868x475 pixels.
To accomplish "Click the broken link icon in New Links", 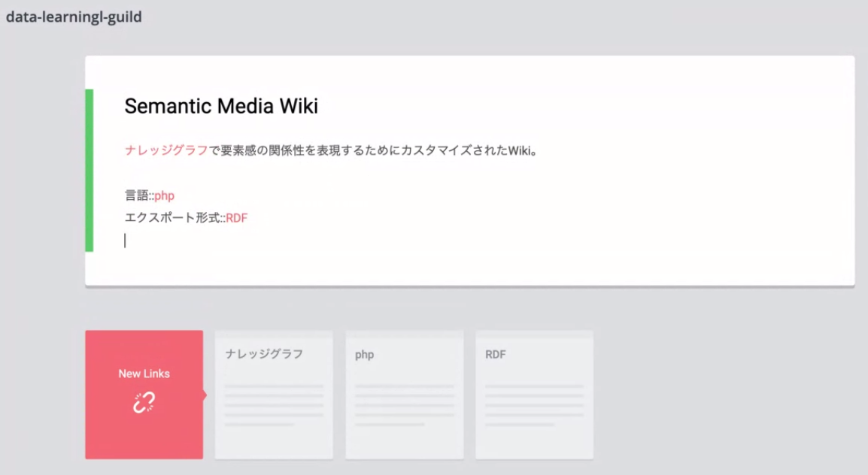I will point(144,403).
